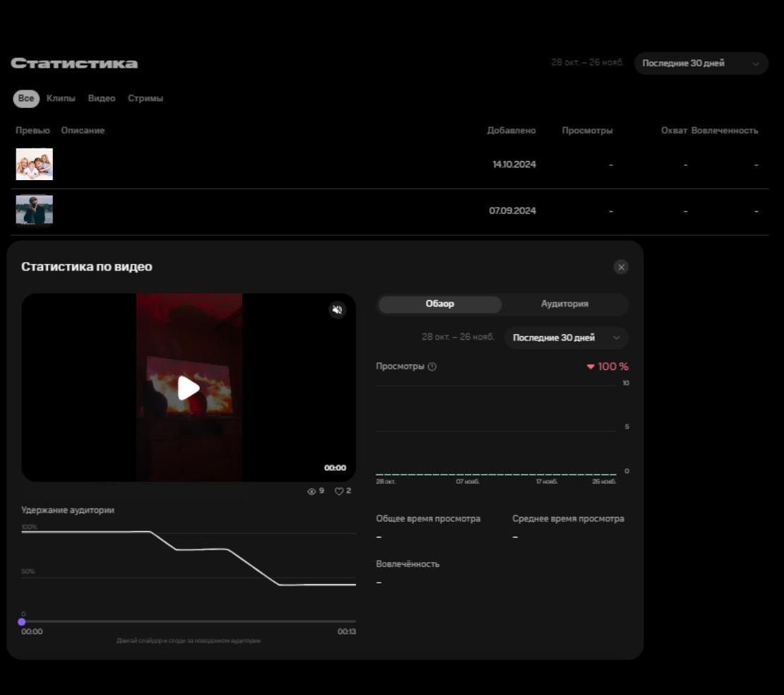The width and height of the screenshot is (784, 695).
Task: Click the eye views counter icon
Action: click(311, 491)
